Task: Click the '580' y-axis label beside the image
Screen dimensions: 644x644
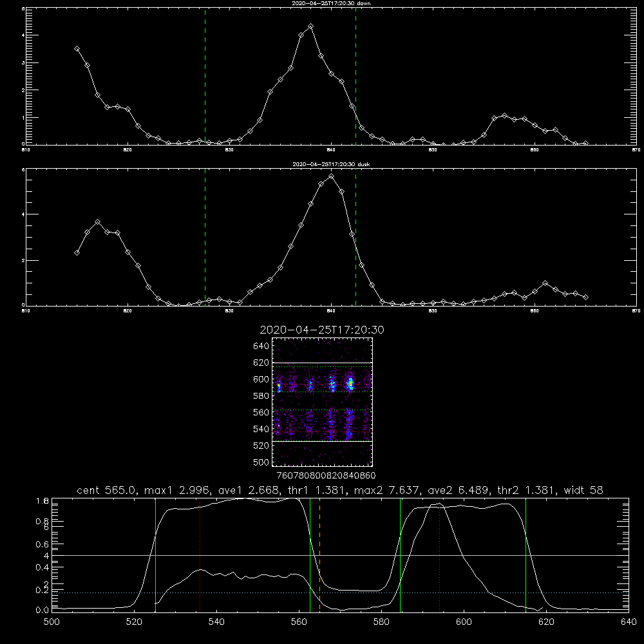Action: (x=261, y=396)
